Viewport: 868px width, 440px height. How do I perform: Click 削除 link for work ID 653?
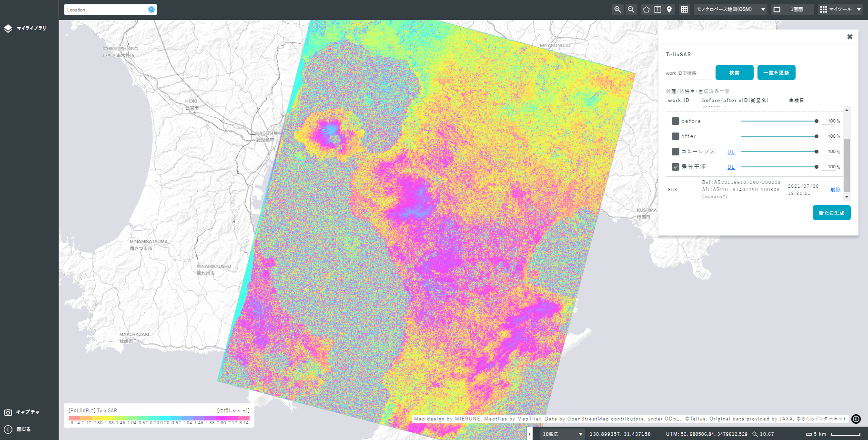pyautogui.click(x=835, y=190)
